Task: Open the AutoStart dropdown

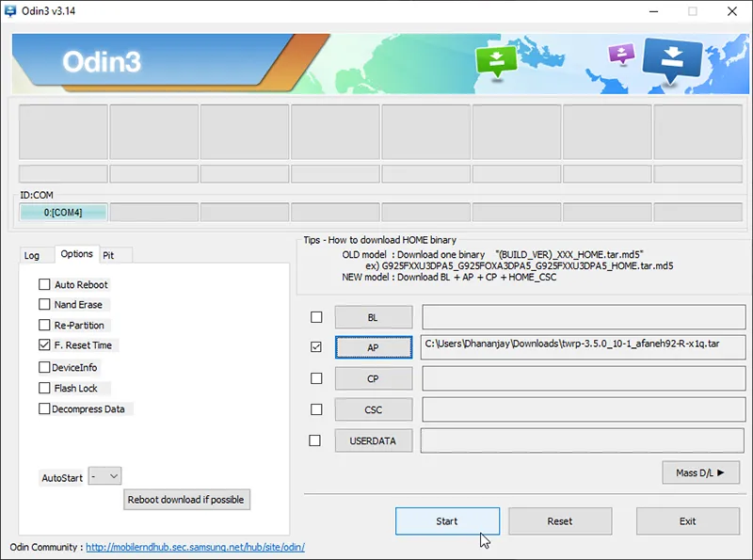Action: click(x=104, y=477)
